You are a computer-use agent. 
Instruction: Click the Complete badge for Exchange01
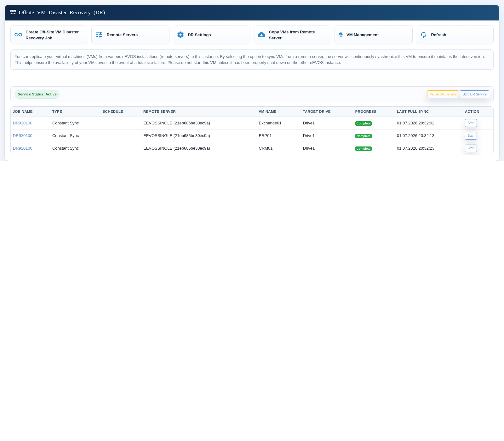pos(364,123)
